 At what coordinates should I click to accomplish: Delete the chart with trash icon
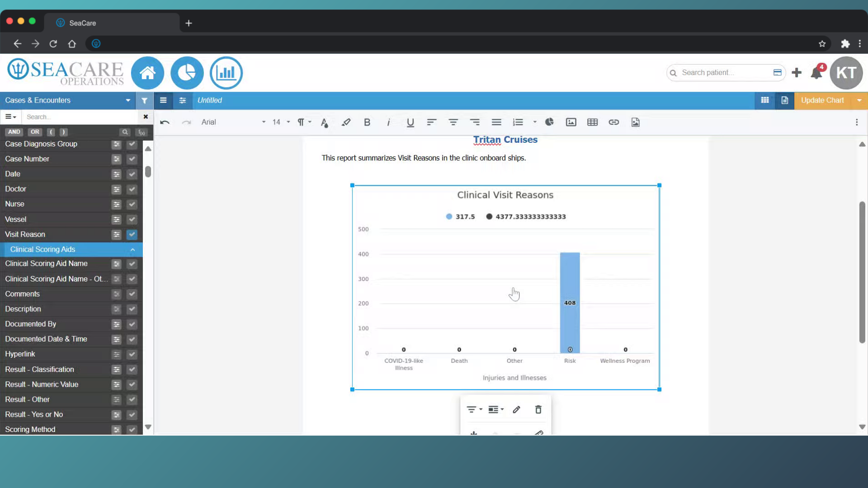[538, 410]
